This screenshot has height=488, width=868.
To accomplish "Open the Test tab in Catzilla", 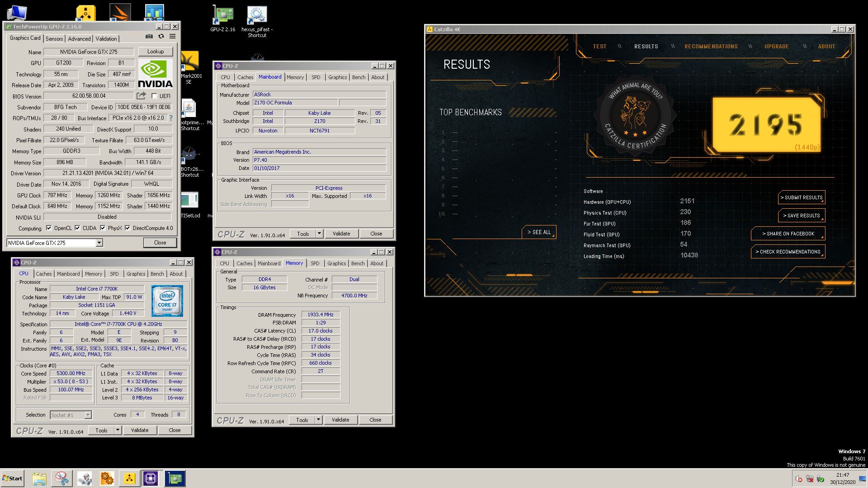I will point(599,47).
